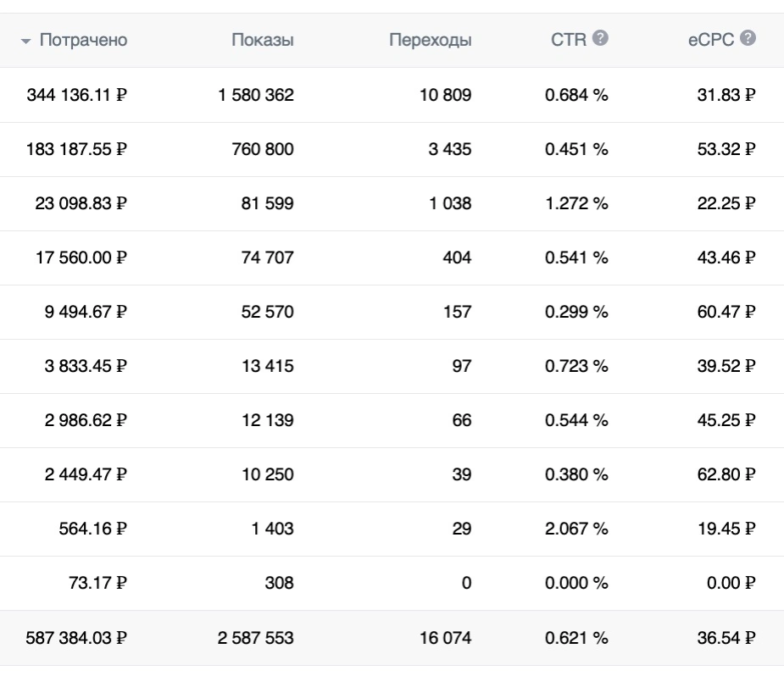Select the 3 833.45 ₽ spent cell
The width and height of the screenshot is (784, 676).
click(x=86, y=366)
